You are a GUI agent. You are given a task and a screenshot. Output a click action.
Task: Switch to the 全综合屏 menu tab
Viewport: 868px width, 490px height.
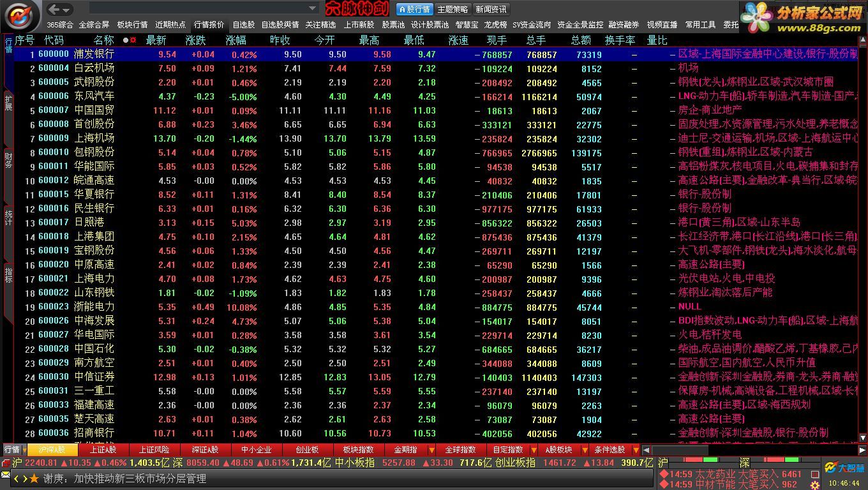[x=94, y=25]
